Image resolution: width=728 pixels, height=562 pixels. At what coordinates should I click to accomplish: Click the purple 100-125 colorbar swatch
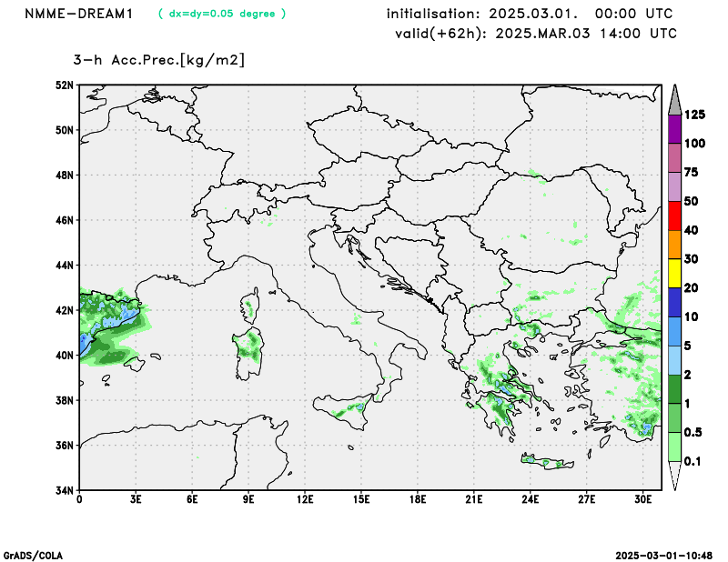coord(674,129)
